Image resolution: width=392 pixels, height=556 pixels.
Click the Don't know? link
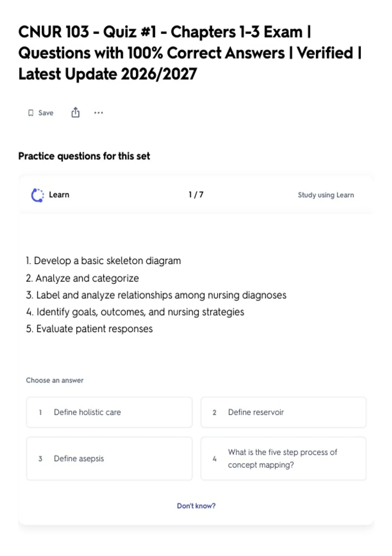196,506
